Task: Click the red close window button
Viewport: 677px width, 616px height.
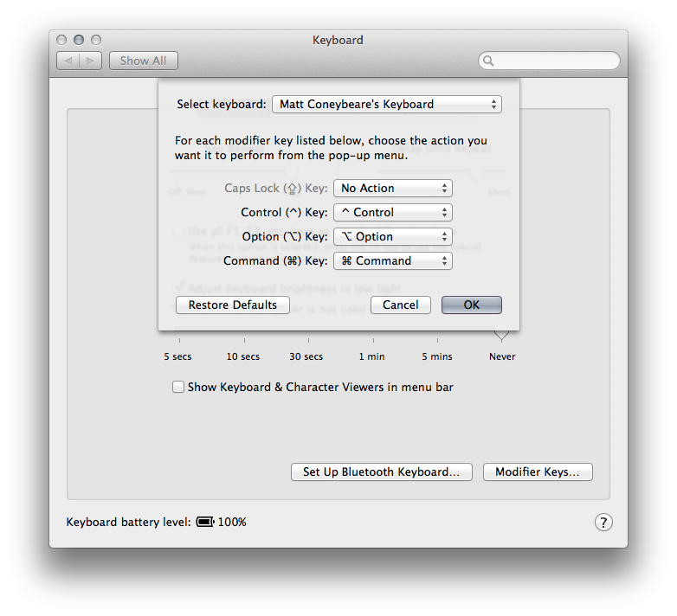Action: [61, 40]
